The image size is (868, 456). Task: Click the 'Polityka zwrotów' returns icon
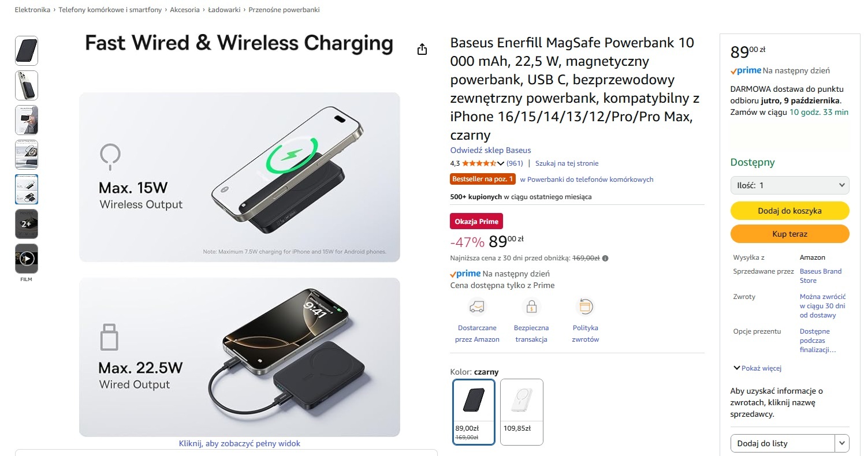[585, 307]
